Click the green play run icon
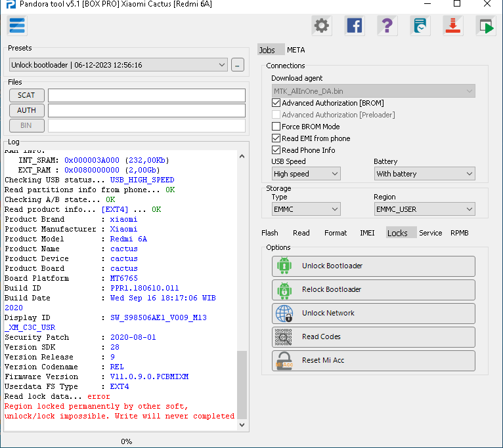 click(x=486, y=26)
